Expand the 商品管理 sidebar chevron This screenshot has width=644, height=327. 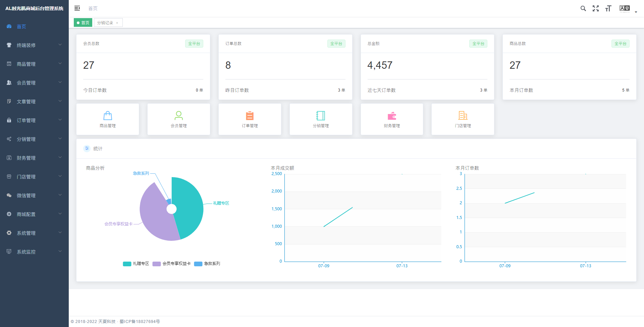click(60, 63)
